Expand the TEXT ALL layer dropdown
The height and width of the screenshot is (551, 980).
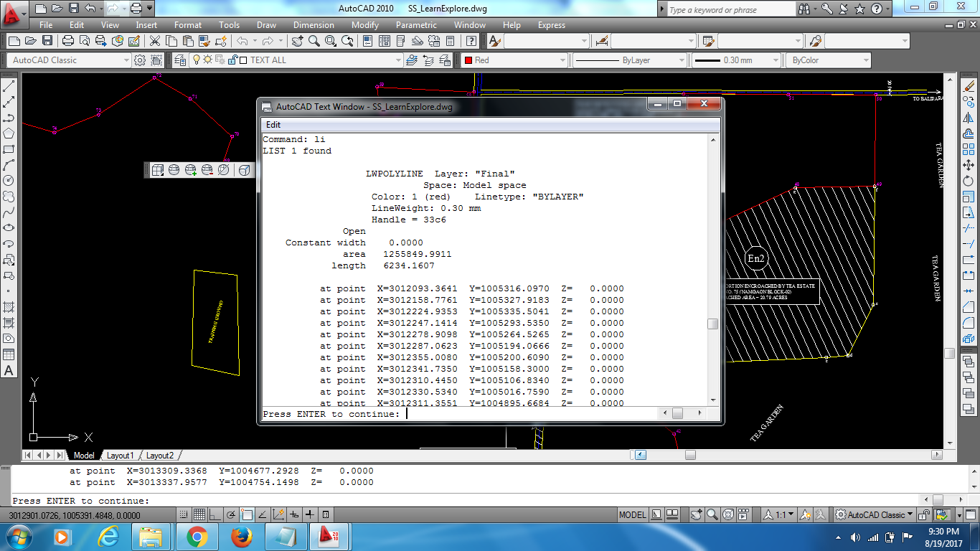pos(398,60)
